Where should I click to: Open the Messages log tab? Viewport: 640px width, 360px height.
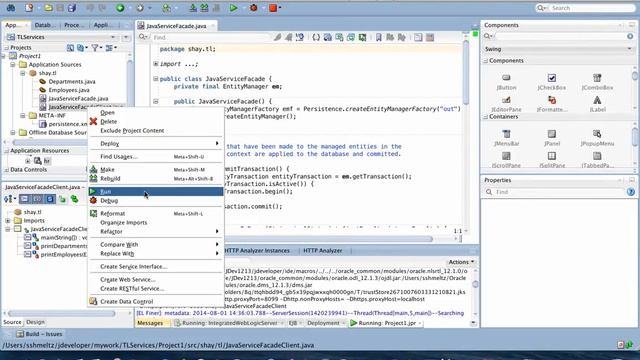[x=150, y=323]
